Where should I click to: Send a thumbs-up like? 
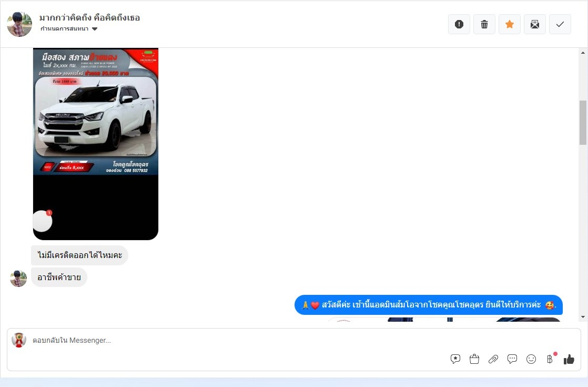coord(569,359)
